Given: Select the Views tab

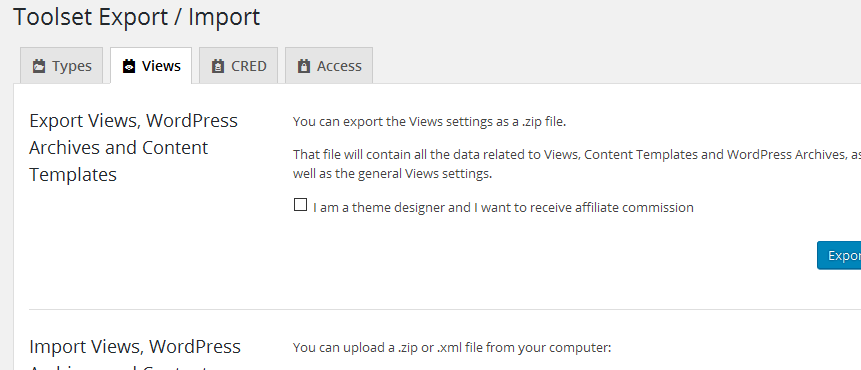Looking at the screenshot, I should pyautogui.click(x=151, y=66).
